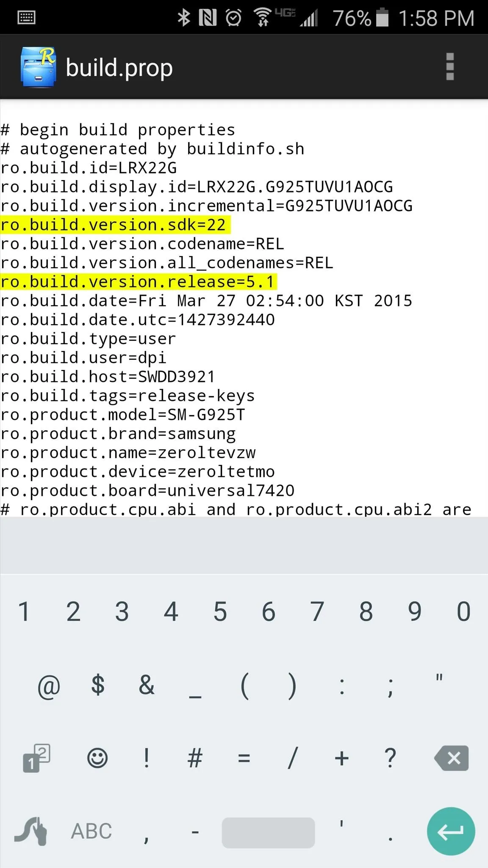This screenshot has width=488, height=868.
Task: Tap the Bluetooth status bar icon
Action: [x=183, y=18]
